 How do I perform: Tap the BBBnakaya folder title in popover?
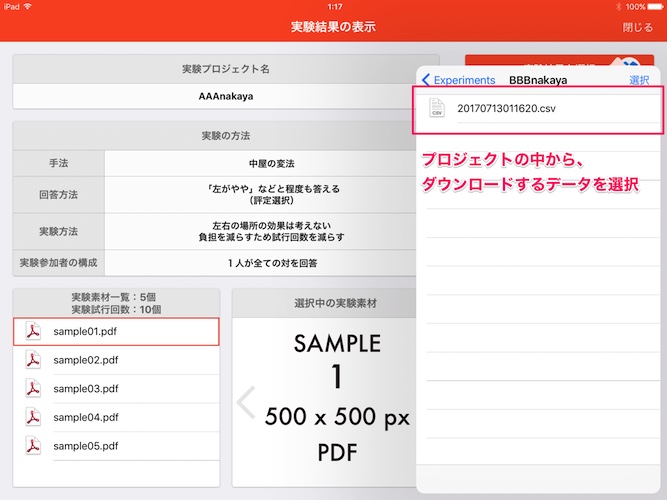pos(537,80)
